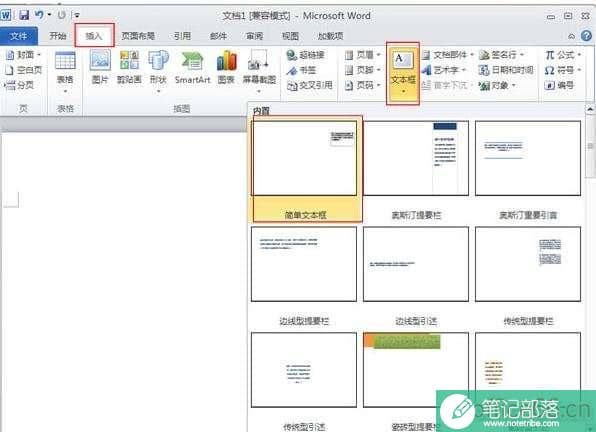Switch to the 插入 (Insert) tab
596x432 pixels.
click(94, 36)
